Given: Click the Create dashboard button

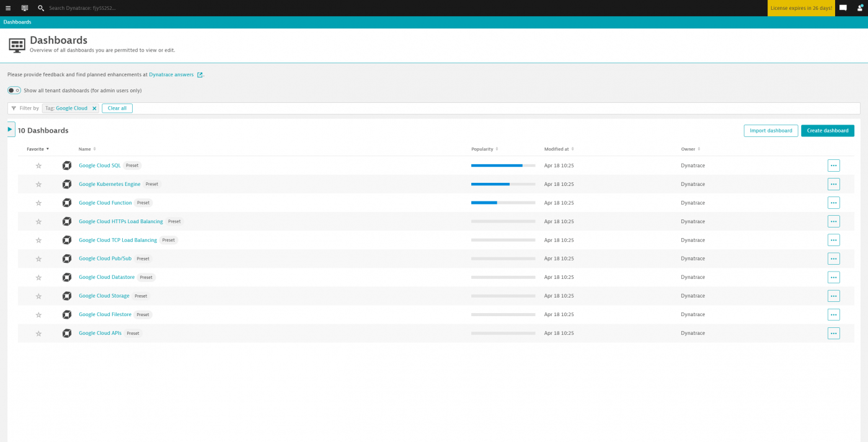Looking at the screenshot, I should click(827, 131).
